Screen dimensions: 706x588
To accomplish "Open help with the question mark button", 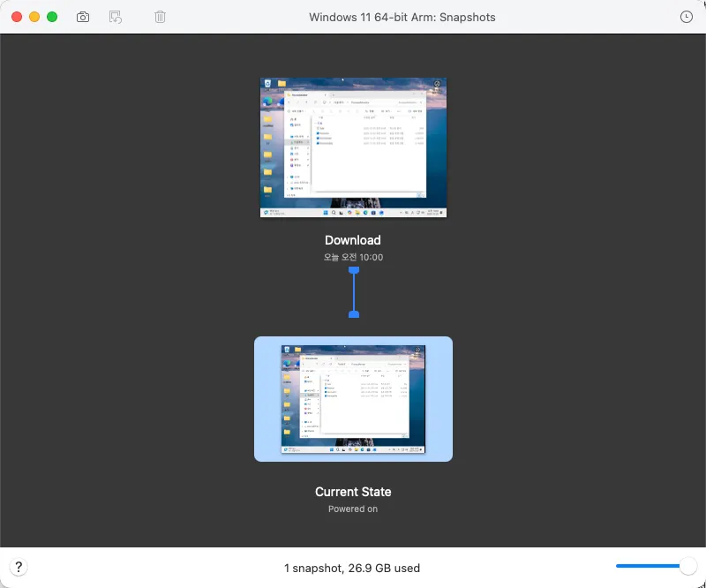I will 19,567.
